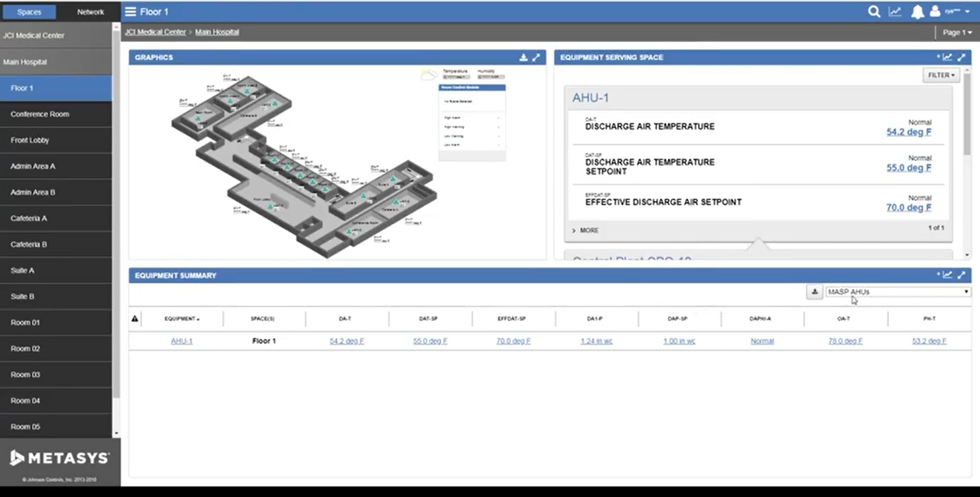This screenshot has height=497, width=980.
Task: Click the 1.24 in wc value
Action: pos(596,341)
